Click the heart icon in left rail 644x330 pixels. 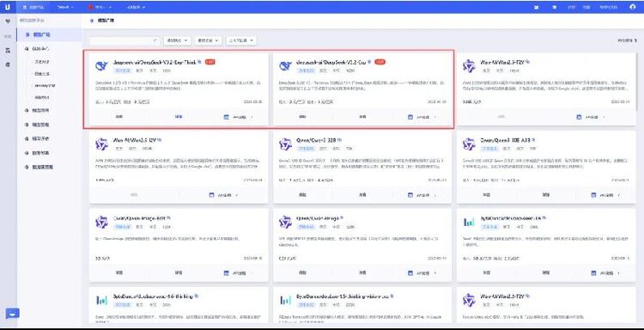pos(8,21)
